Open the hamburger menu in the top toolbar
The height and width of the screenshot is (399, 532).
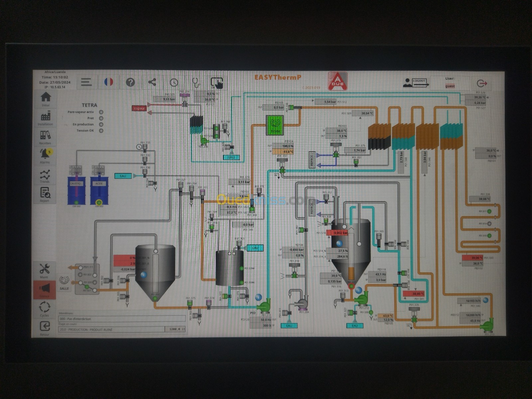coord(86,82)
